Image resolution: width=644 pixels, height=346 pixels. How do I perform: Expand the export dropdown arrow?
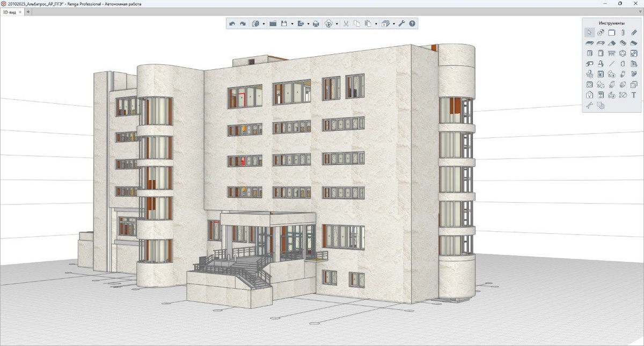point(308,24)
